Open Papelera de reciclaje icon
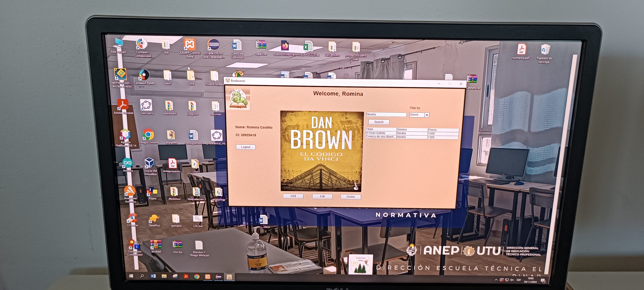Viewport: 644px width, 290px height. click(x=545, y=50)
